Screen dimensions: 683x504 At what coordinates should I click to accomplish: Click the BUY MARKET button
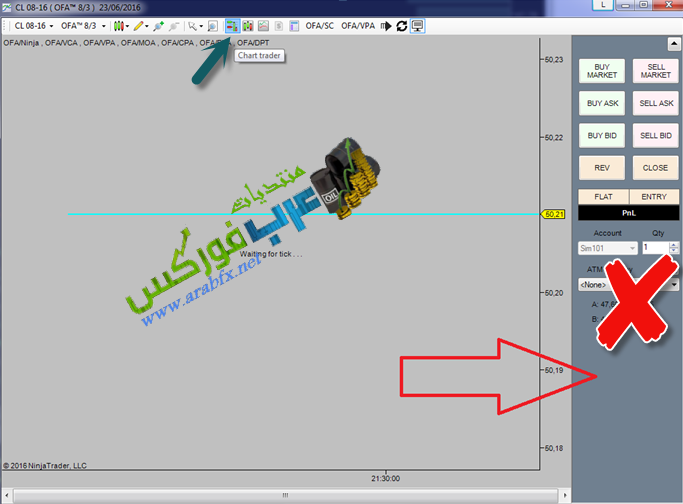pos(602,71)
